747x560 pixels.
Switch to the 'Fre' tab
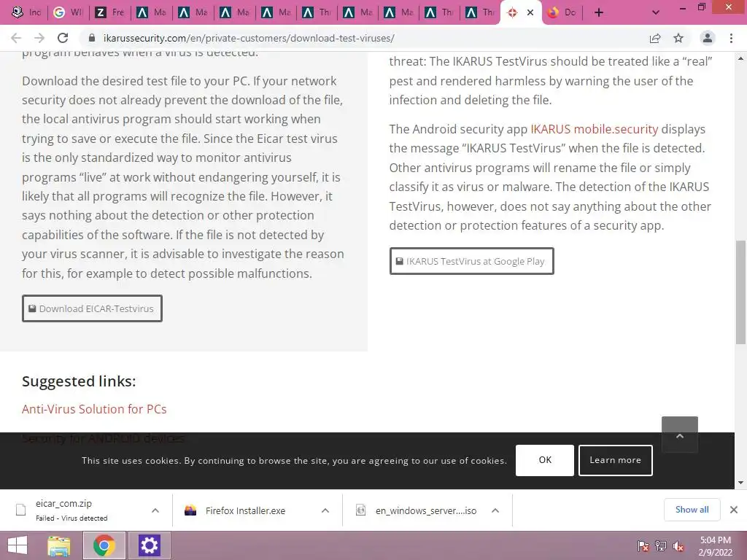[x=109, y=12]
